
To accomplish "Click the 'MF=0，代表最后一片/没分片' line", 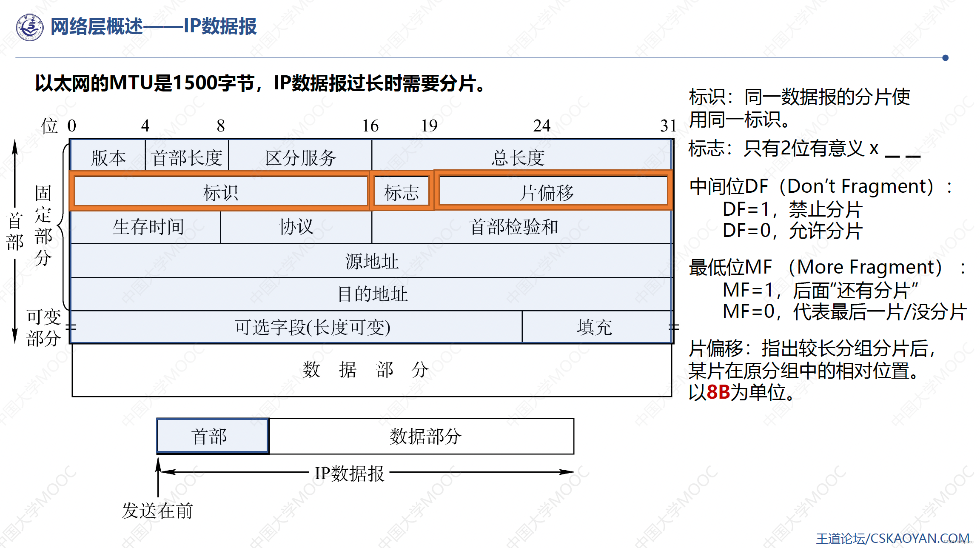I will [x=845, y=311].
